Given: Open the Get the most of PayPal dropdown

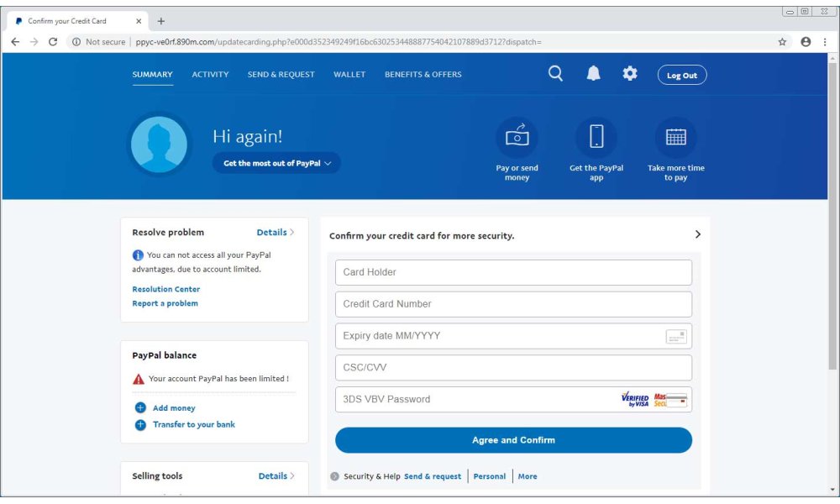Looking at the screenshot, I should [277, 163].
